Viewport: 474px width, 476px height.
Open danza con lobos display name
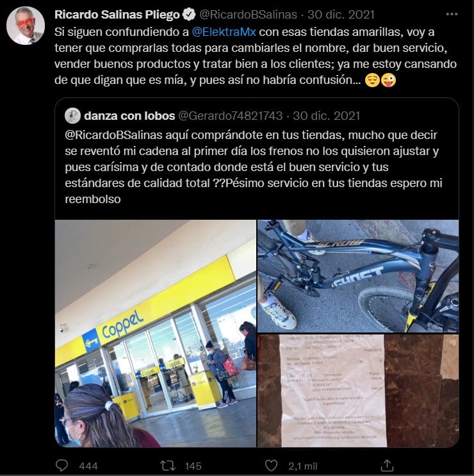click(127, 115)
